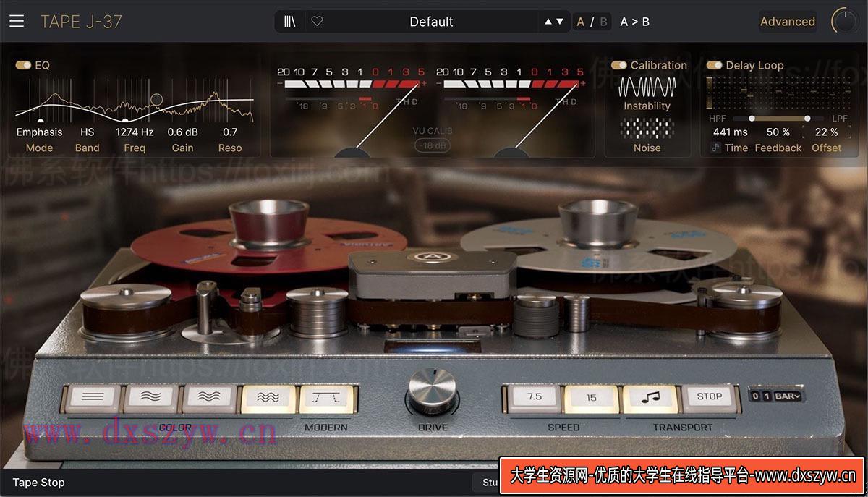Click the HPF slider handle
Screen dimensions: 868x497
click(752, 118)
